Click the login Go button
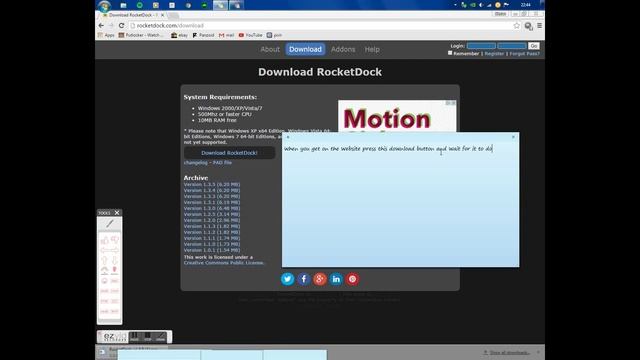Viewport: 640px width, 360px height. pyautogui.click(x=533, y=46)
